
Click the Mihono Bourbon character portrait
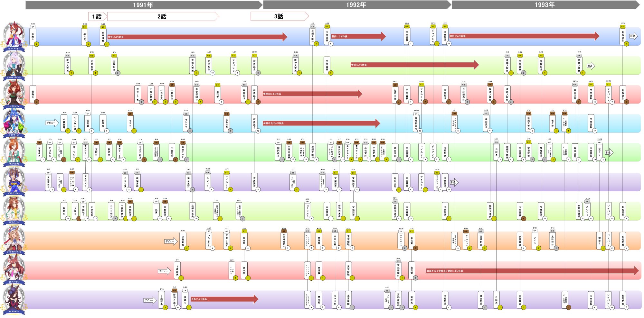(x=14, y=269)
